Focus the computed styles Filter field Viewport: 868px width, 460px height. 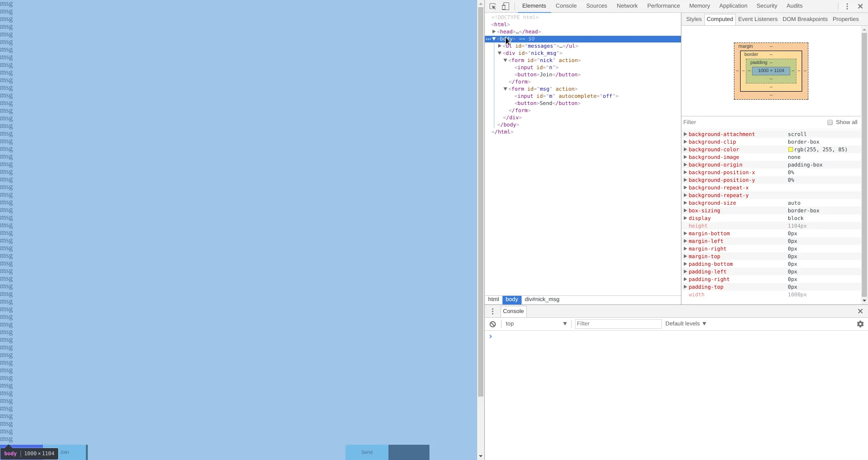pos(754,122)
